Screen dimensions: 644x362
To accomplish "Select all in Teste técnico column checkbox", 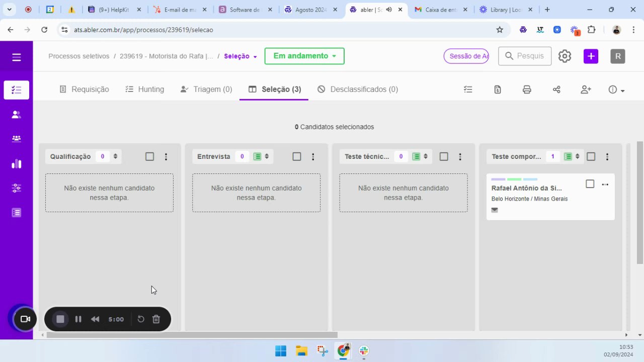I will [444, 156].
